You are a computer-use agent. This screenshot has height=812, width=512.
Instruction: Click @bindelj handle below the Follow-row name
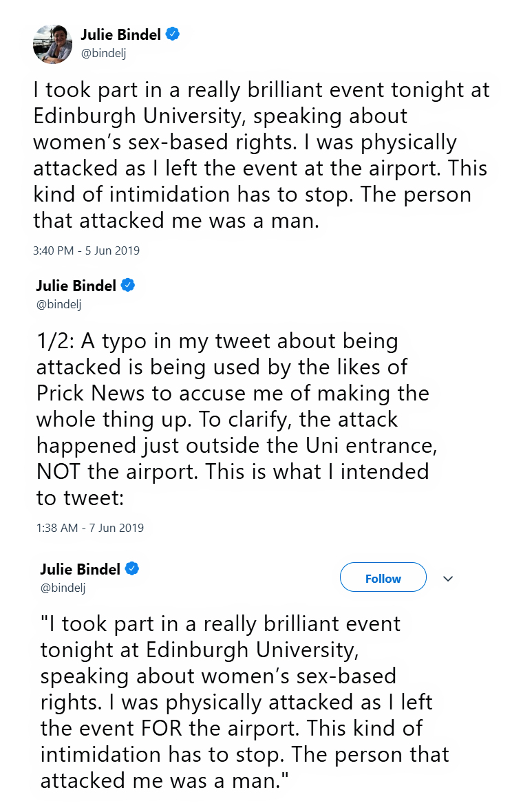pyautogui.click(x=63, y=588)
